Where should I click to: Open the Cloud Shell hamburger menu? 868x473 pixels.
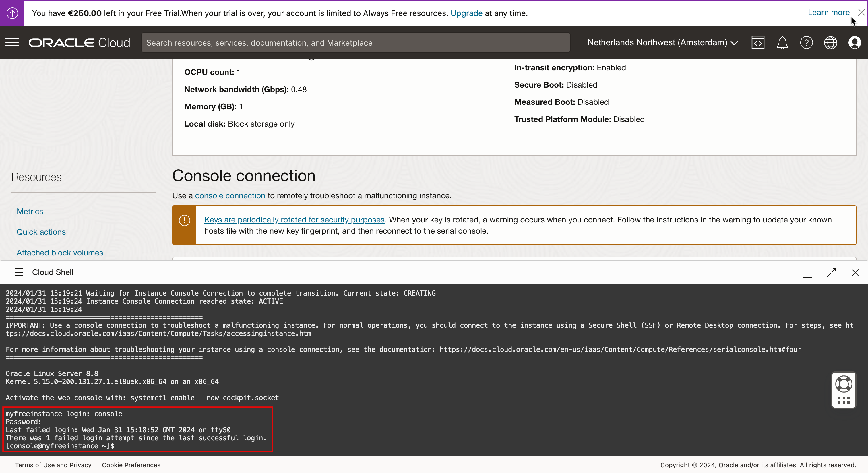(19, 272)
